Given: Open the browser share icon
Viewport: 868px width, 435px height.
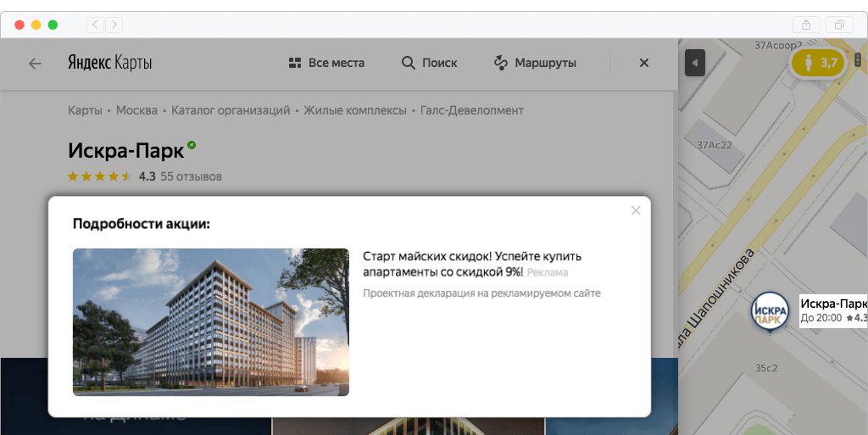Looking at the screenshot, I should coord(806,25).
